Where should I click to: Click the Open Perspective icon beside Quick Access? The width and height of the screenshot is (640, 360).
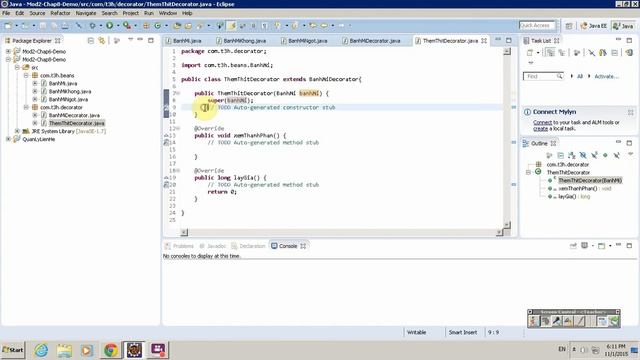(569, 26)
